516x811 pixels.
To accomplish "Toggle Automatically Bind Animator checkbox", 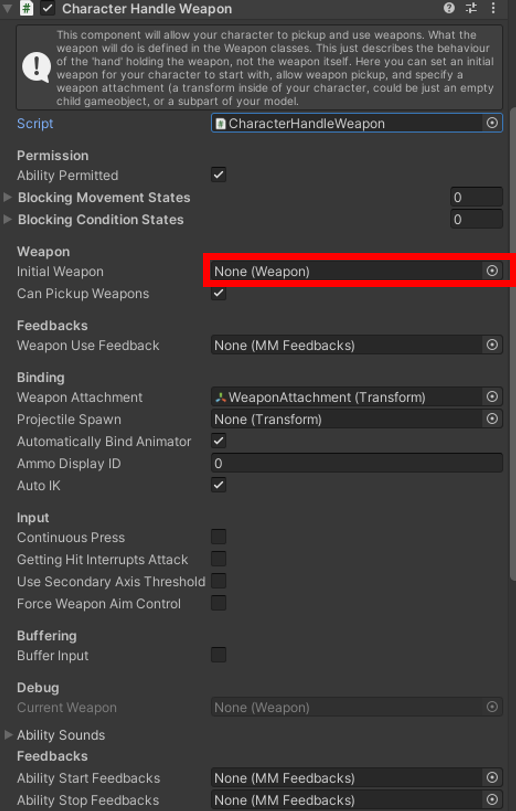I will pyautogui.click(x=219, y=441).
